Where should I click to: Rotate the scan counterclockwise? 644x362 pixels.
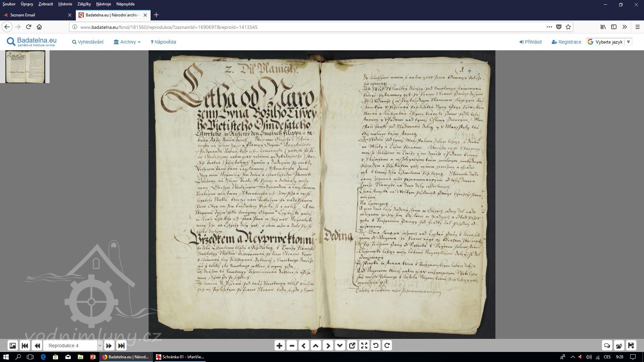(x=376, y=346)
